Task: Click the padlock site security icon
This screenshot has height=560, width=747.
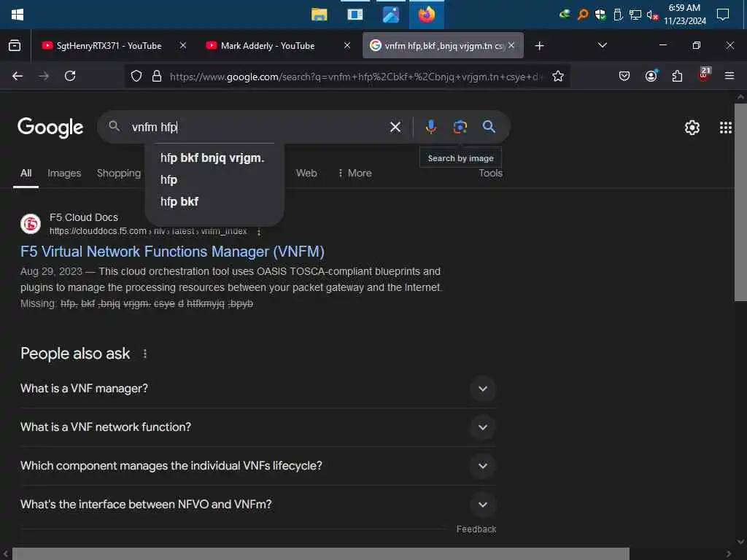Action: pos(157,76)
